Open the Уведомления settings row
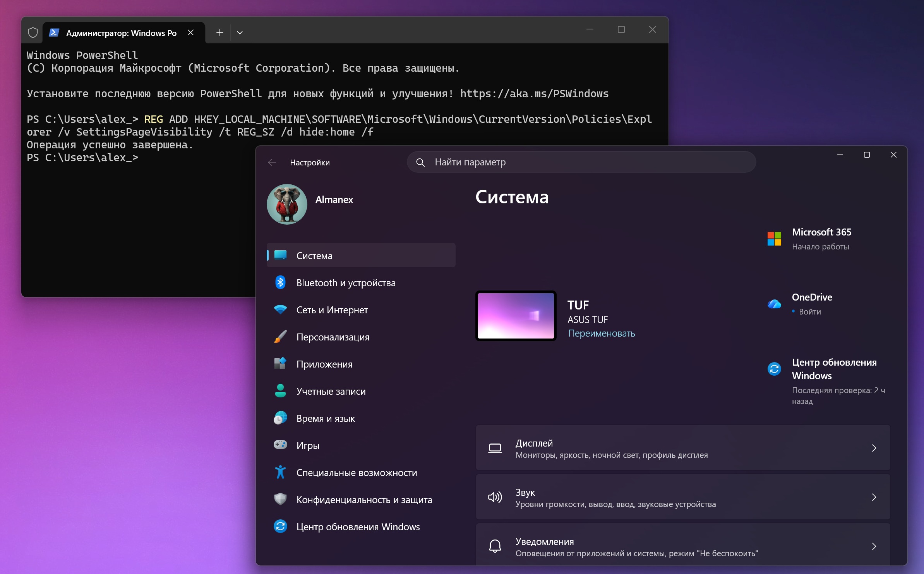This screenshot has height=574, width=924. [x=683, y=545]
